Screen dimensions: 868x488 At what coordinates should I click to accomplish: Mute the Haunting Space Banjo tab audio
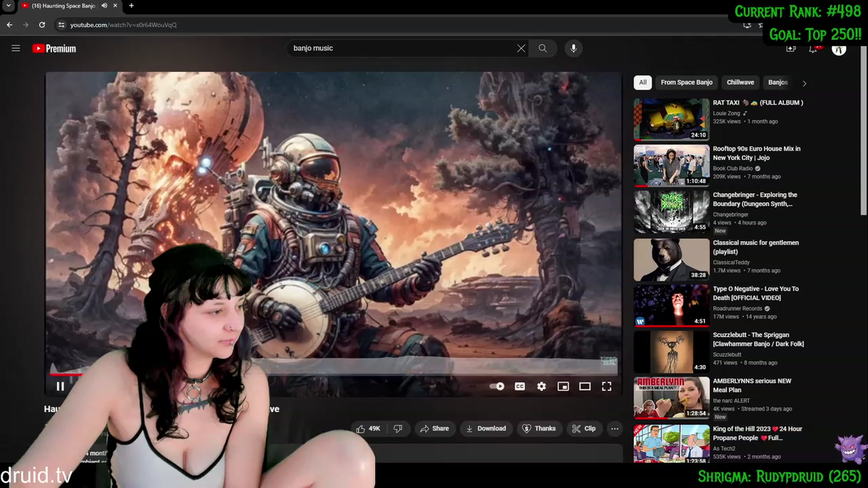pyautogui.click(x=104, y=6)
